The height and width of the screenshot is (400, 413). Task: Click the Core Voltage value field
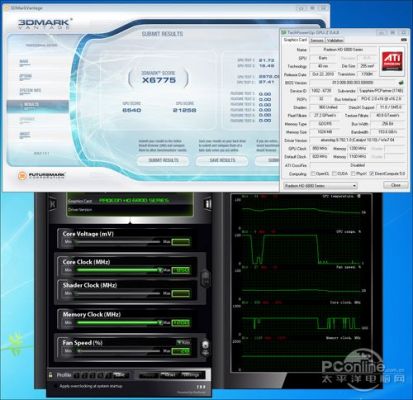pyautogui.click(x=181, y=242)
